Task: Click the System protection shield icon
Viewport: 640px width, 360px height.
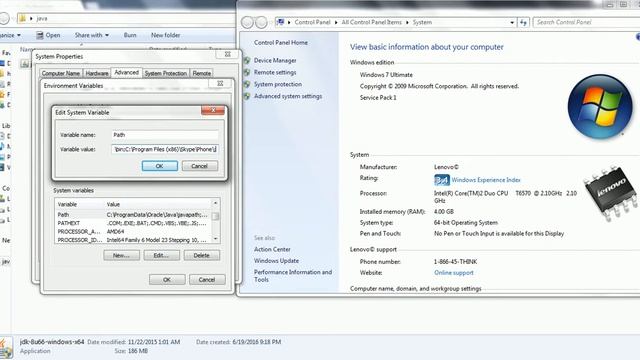Action: tap(247, 84)
